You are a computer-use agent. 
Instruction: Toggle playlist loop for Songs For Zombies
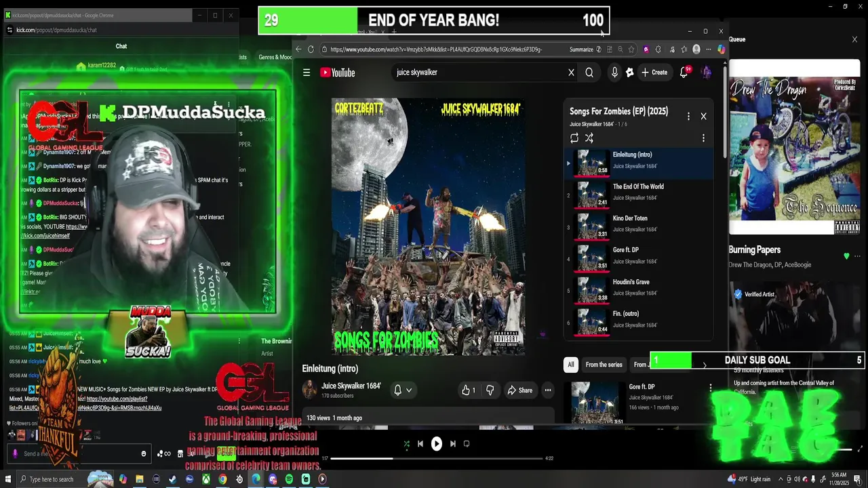[x=574, y=138]
